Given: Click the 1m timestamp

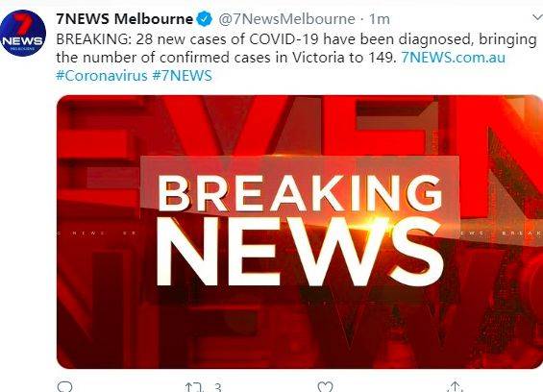Looking at the screenshot, I should click(380, 19).
